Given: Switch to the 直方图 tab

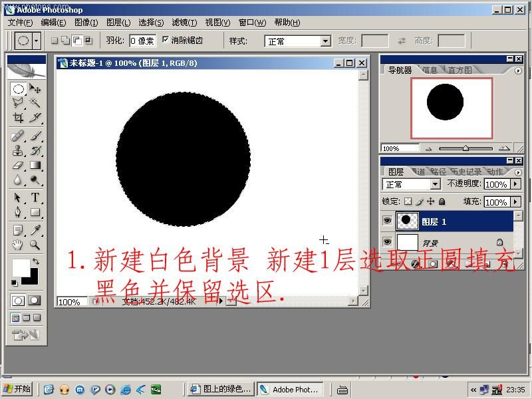Looking at the screenshot, I should click(460, 70).
